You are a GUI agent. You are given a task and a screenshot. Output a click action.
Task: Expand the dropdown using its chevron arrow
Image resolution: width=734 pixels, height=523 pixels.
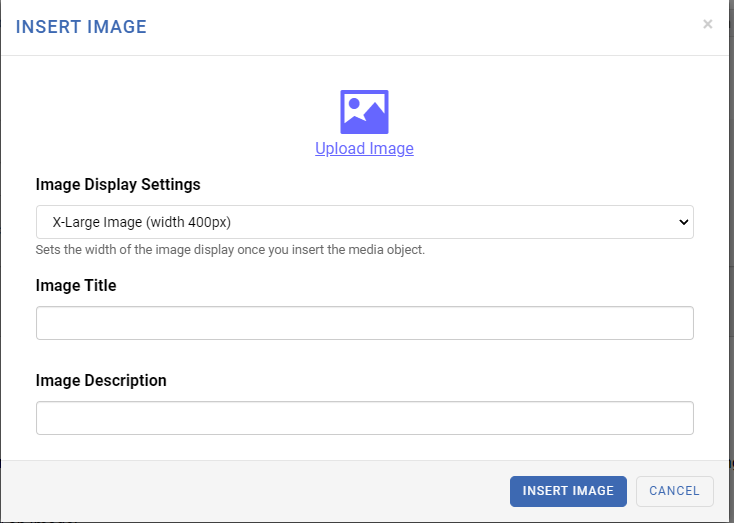(683, 222)
